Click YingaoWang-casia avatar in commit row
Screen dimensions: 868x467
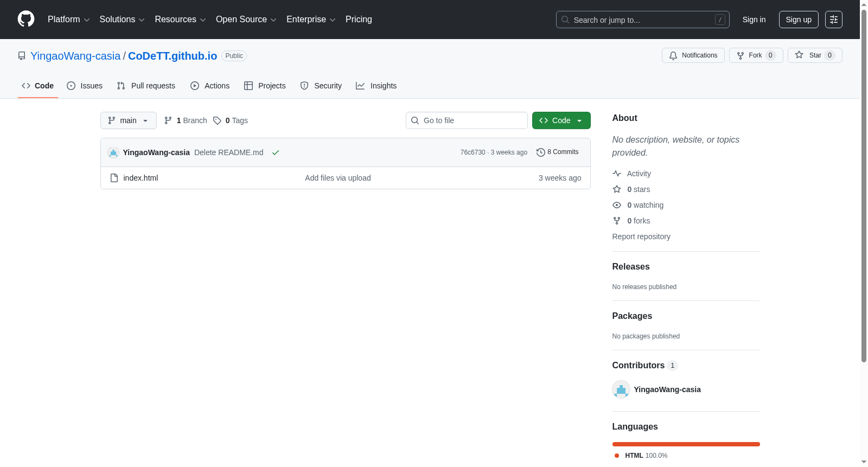113,152
